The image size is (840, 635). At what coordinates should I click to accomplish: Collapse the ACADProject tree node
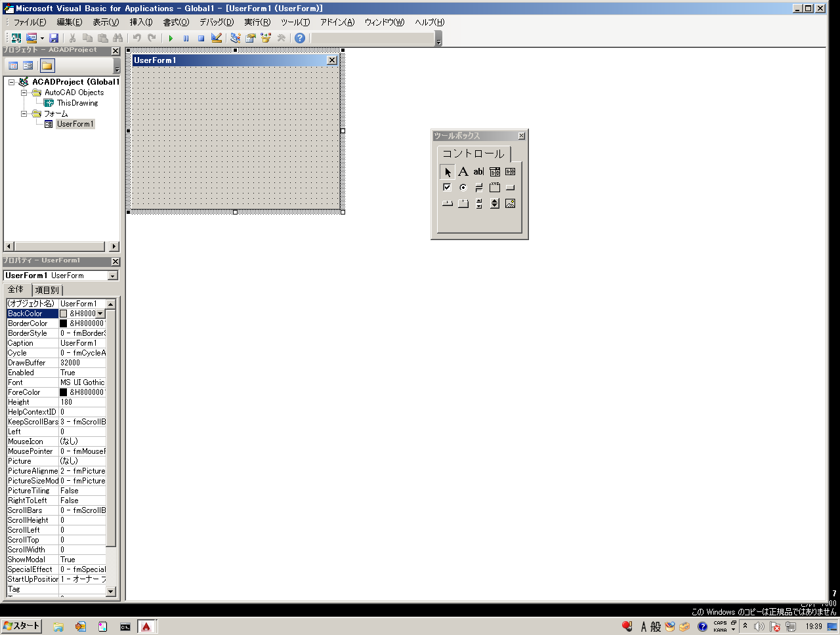click(x=11, y=82)
